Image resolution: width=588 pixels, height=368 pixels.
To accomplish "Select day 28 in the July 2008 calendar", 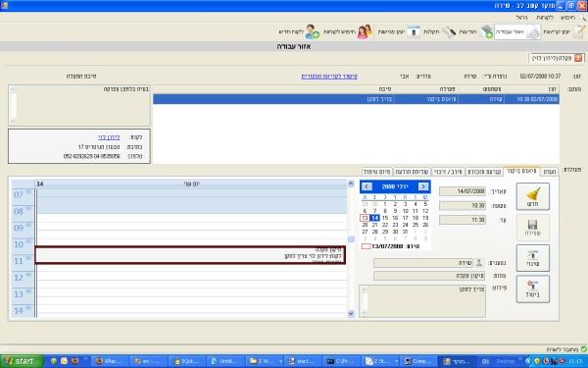I will tap(374, 232).
